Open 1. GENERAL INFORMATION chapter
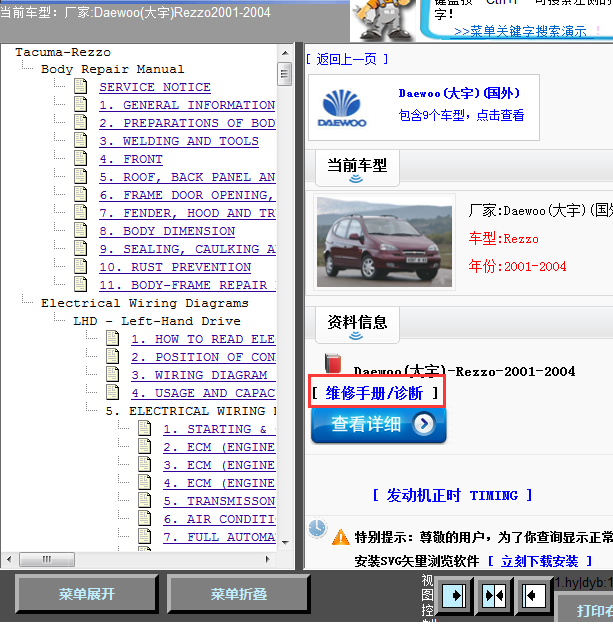The image size is (613, 627). 187,105
